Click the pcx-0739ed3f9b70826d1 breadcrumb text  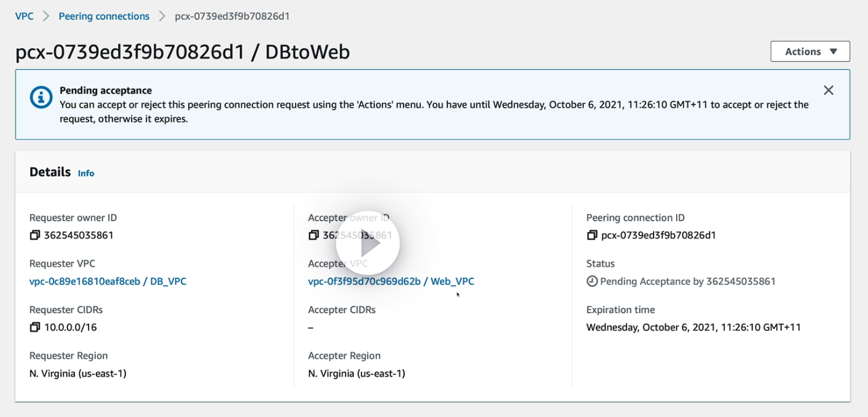[x=232, y=16]
